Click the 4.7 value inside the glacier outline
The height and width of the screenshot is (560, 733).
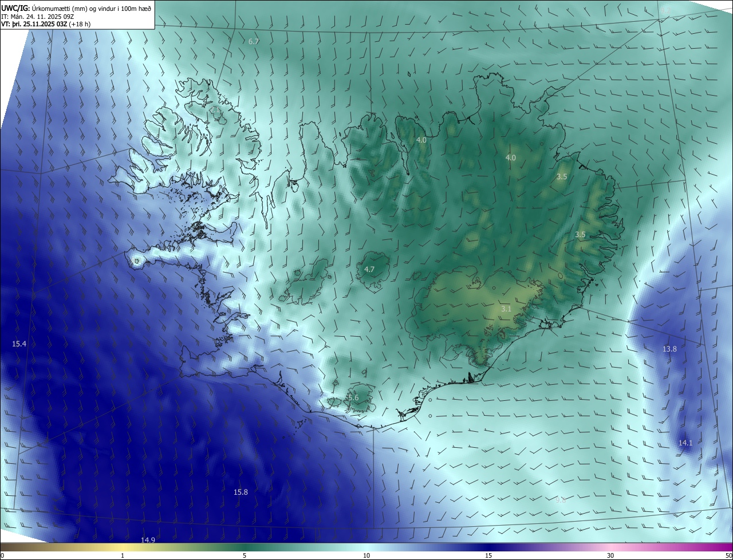[x=369, y=269]
